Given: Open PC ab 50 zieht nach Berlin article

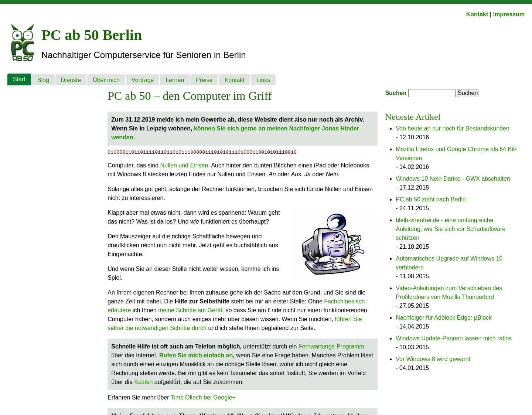Looking at the screenshot, I should pos(431,200).
